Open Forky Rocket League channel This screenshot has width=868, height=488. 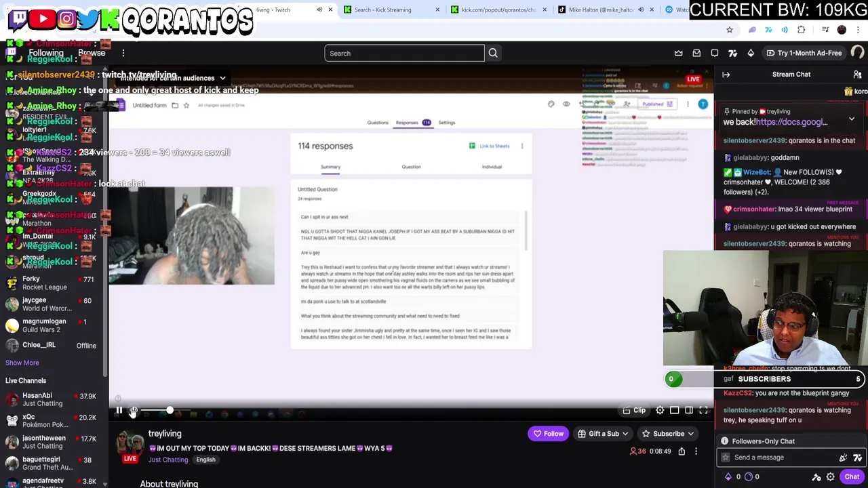pyautogui.click(x=52, y=283)
